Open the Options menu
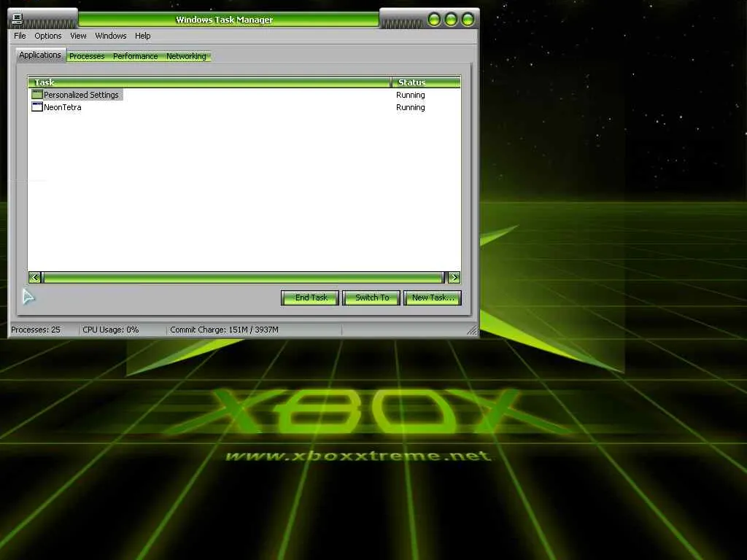This screenshot has height=560, width=747. 47,36
